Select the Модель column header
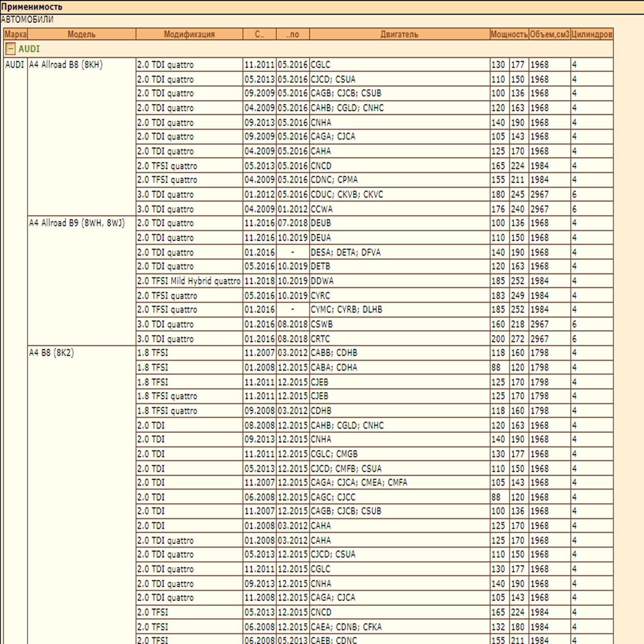Viewport: 644px width, 644px height. (x=82, y=34)
